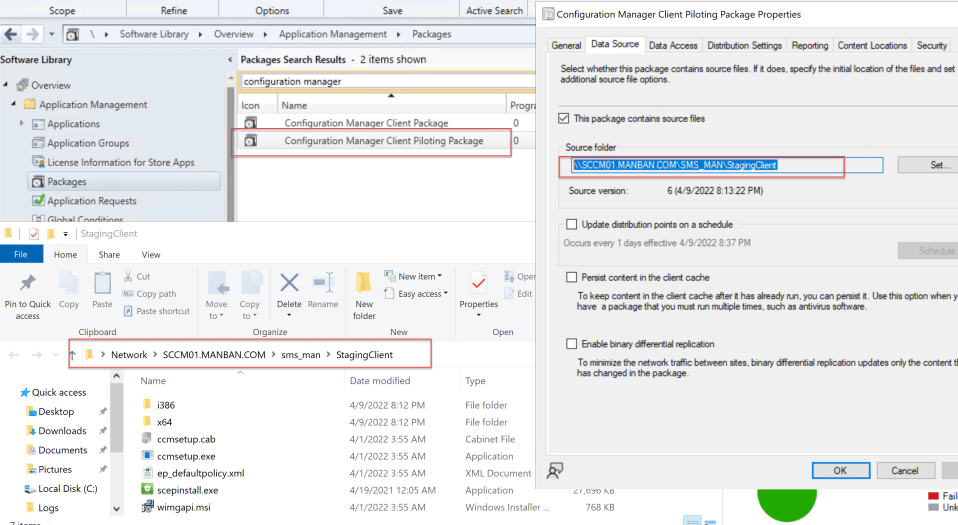Open Packages node in Software Library
This screenshot has height=525, width=958.
67,182
